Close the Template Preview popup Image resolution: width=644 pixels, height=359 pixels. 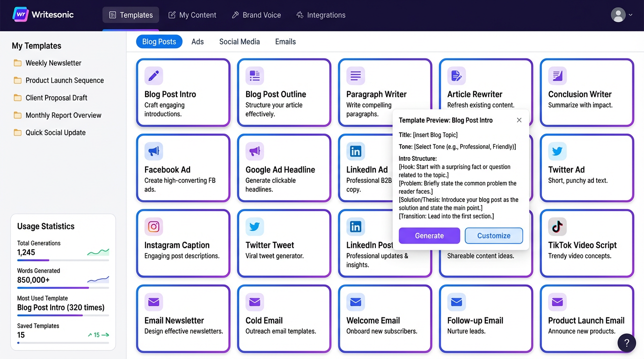point(519,120)
